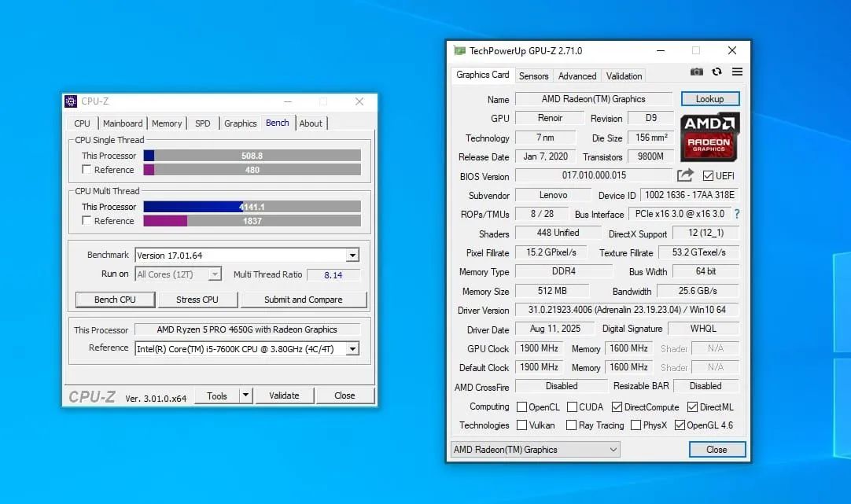Click the Subvendor field showing Lenovo
Screen dimensions: 851x504
553,195
